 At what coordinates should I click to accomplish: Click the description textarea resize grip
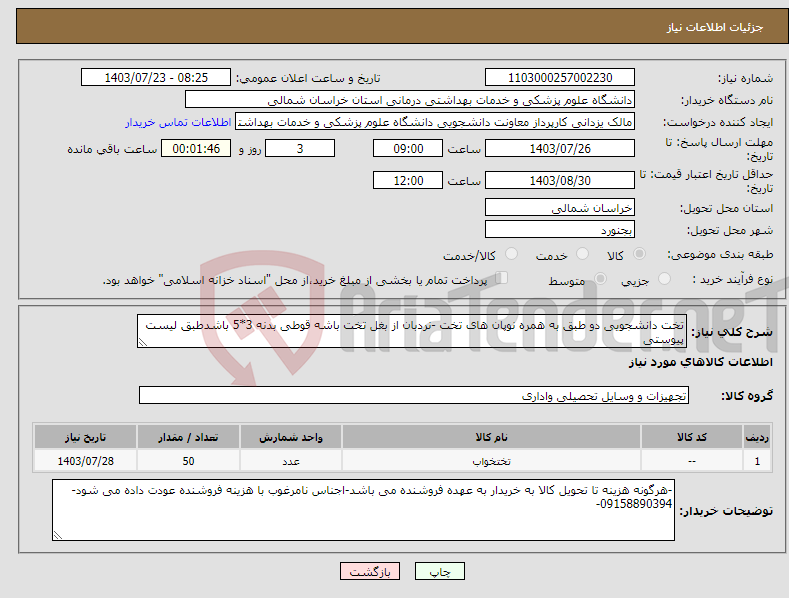pos(143,343)
